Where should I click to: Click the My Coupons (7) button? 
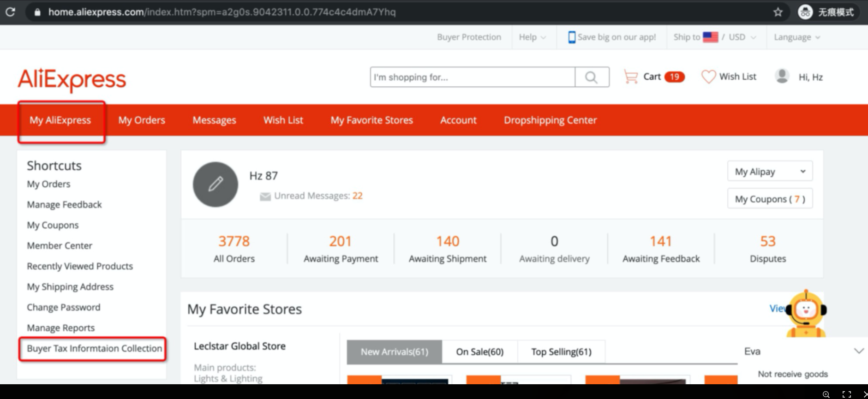pos(770,199)
